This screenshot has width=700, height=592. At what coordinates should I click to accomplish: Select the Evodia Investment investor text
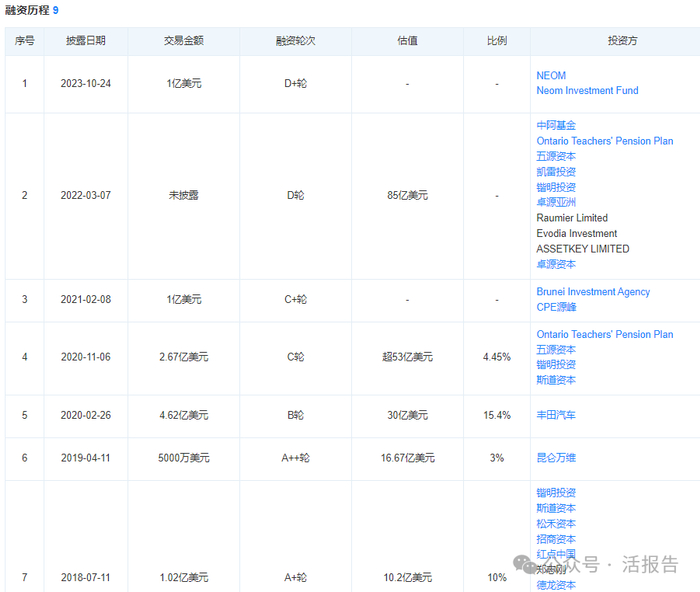576,233
